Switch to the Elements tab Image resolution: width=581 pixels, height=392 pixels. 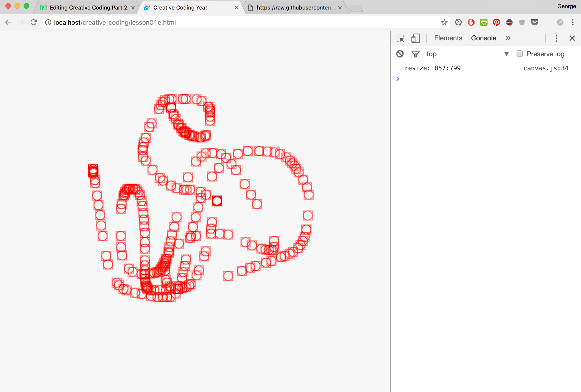448,38
